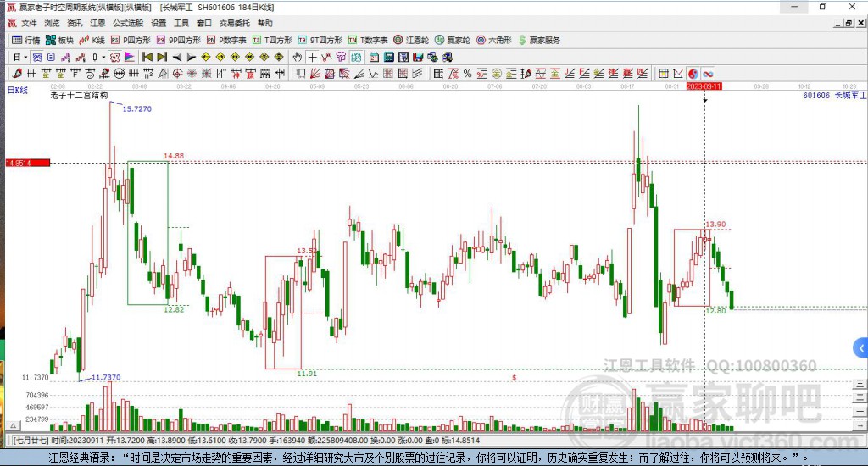This screenshot has width=868, height=466.
Task: Click the 老子十二宫结构 chart label
Action: click(79, 95)
